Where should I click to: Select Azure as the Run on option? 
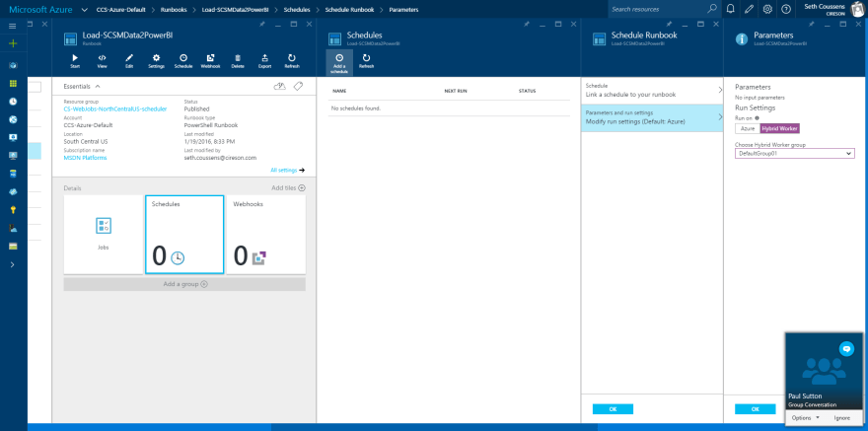[748, 128]
